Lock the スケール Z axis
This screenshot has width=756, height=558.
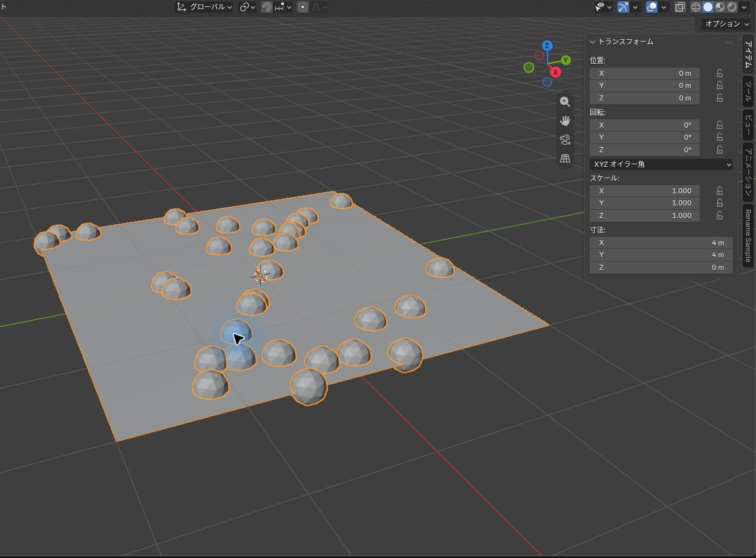coord(719,215)
